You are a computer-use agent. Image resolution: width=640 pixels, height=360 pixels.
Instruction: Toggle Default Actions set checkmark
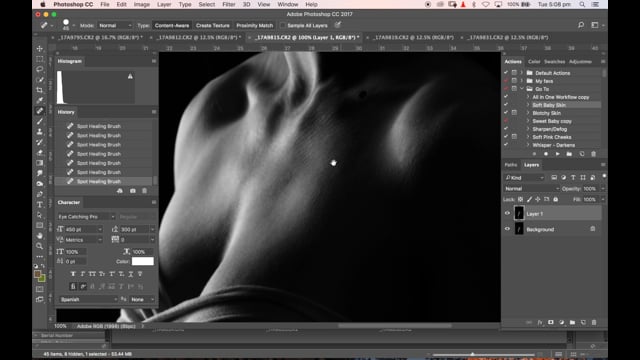coord(506,73)
